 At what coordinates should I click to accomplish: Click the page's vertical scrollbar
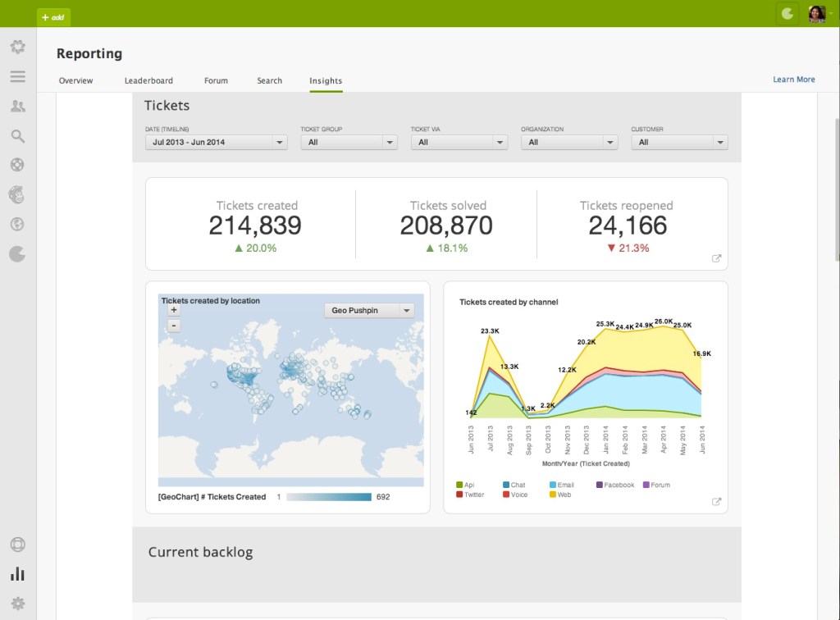pyautogui.click(x=836, y=189)
